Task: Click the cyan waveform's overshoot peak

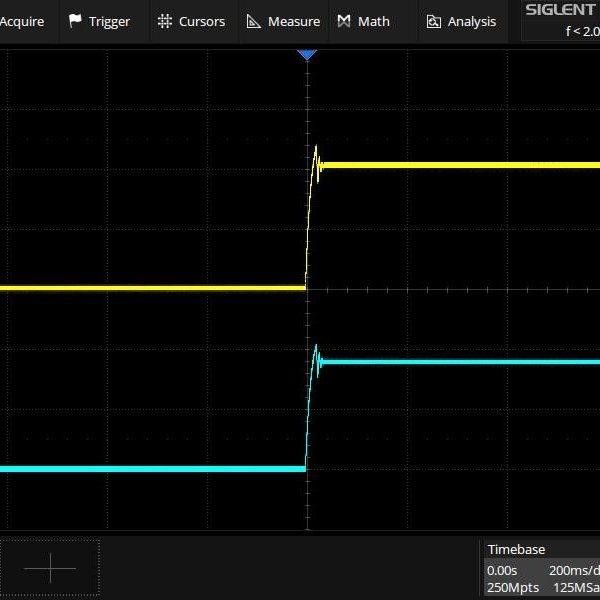Action: [x=316, y=347]
